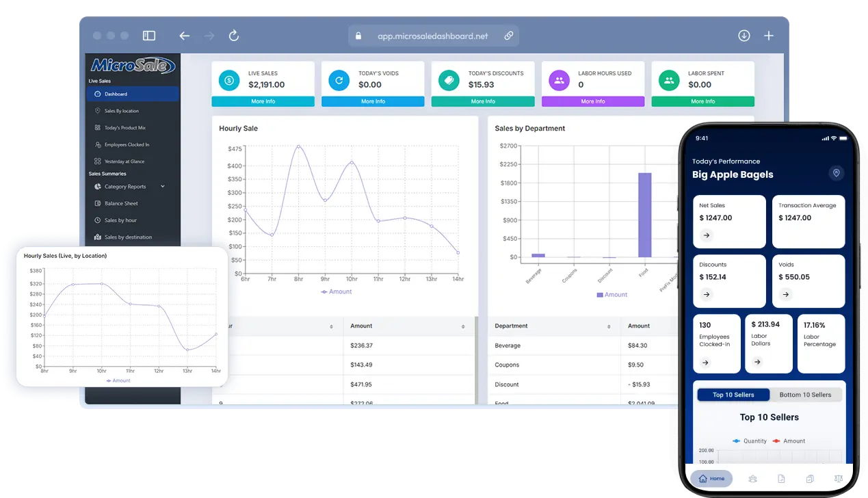Toggle Amount legend in Sales by Department
Image resolution: width=868 pixels, height=498 pixels.
click(611, 295)
